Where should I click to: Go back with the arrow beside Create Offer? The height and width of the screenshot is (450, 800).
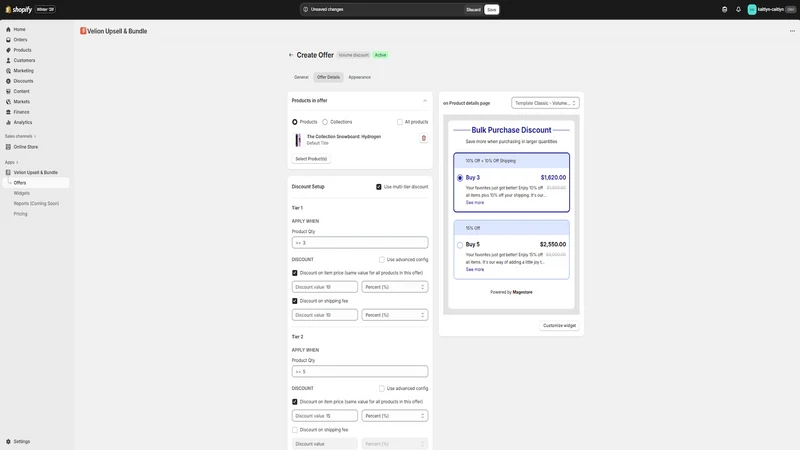(x=291, y=55)
